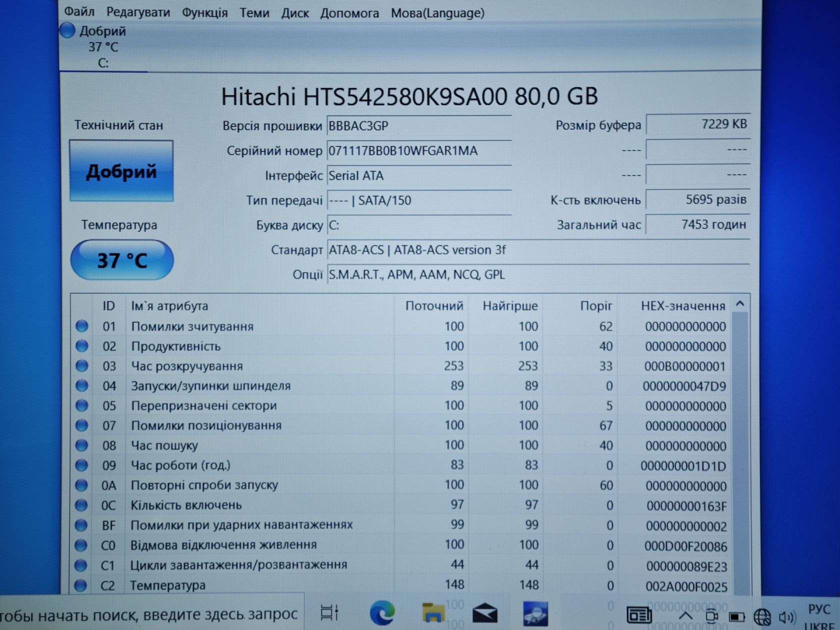840x630 pixels.
Task: Click the status dot for Перепризначені сектори
Action: [82, 405]
